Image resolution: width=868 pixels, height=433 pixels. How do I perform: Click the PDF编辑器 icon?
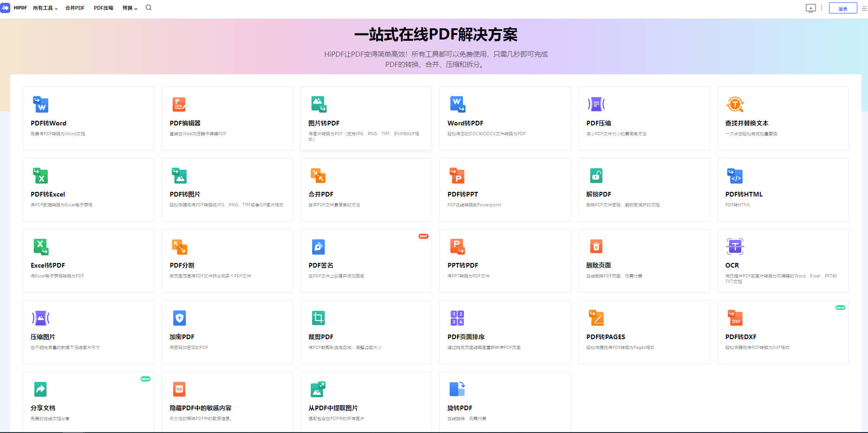[179, 104]
